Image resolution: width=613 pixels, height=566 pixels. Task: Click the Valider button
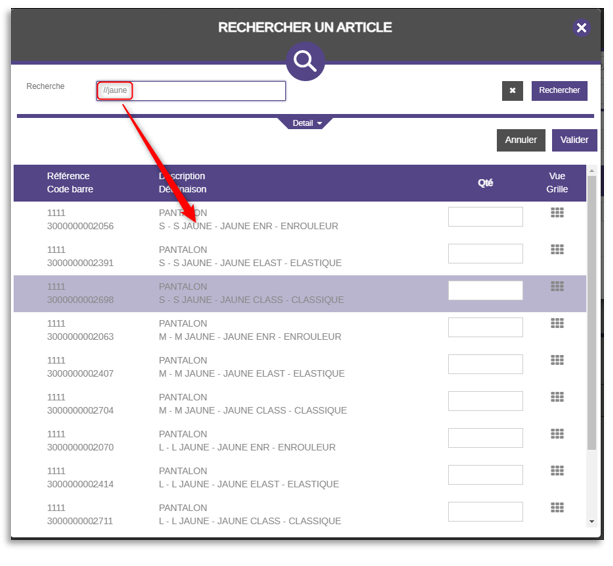(574, 140)
